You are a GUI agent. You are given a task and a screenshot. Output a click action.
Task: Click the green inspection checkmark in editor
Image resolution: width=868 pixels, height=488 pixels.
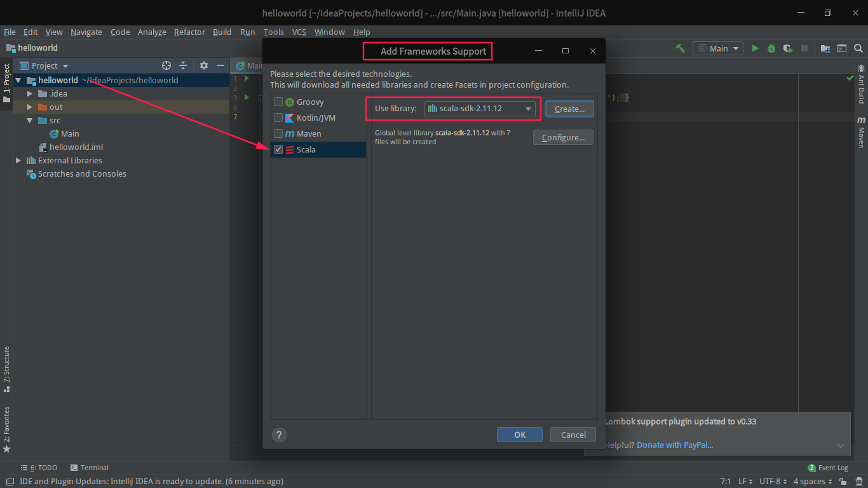[850, 78]
